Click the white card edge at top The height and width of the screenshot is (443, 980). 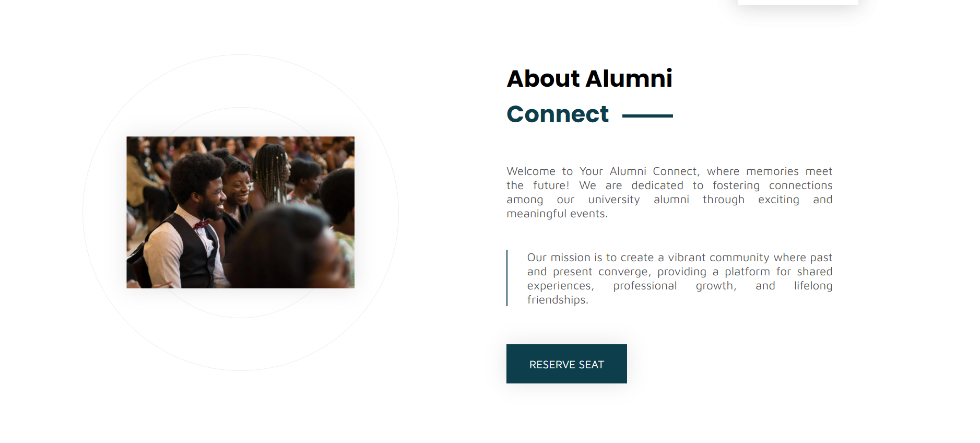(797, 3)
